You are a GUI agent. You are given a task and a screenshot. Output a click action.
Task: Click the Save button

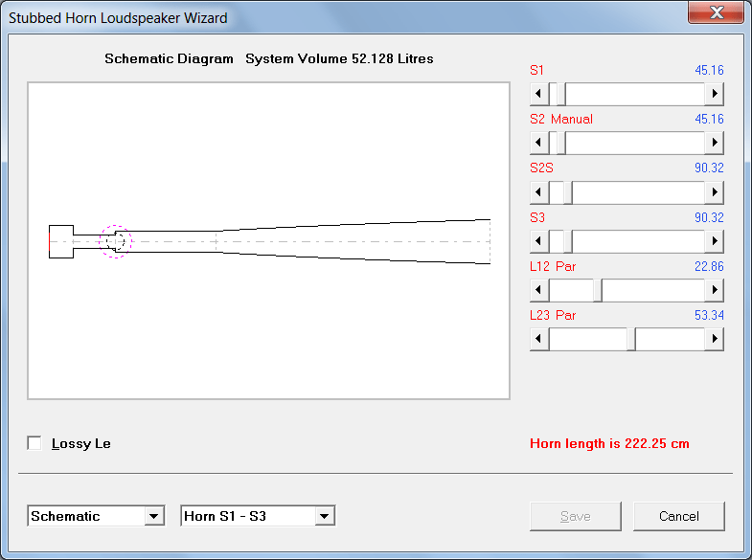click(576, 516)
